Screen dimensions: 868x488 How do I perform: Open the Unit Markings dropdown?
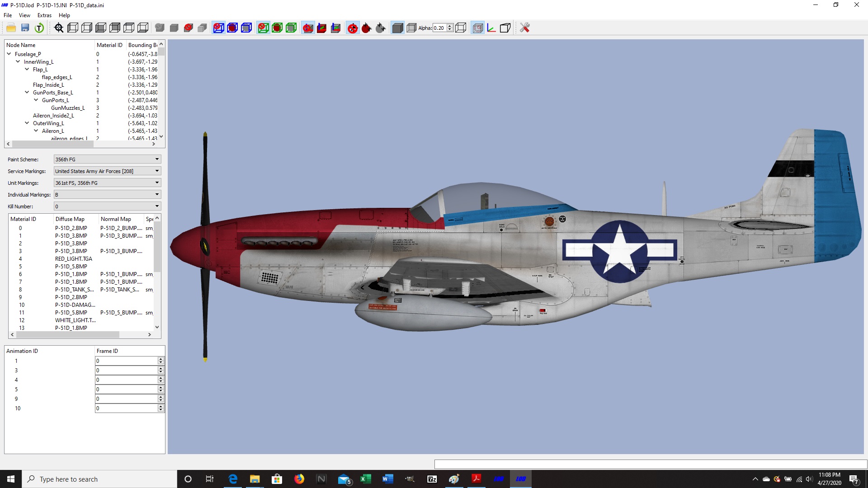tap(107, 183)
